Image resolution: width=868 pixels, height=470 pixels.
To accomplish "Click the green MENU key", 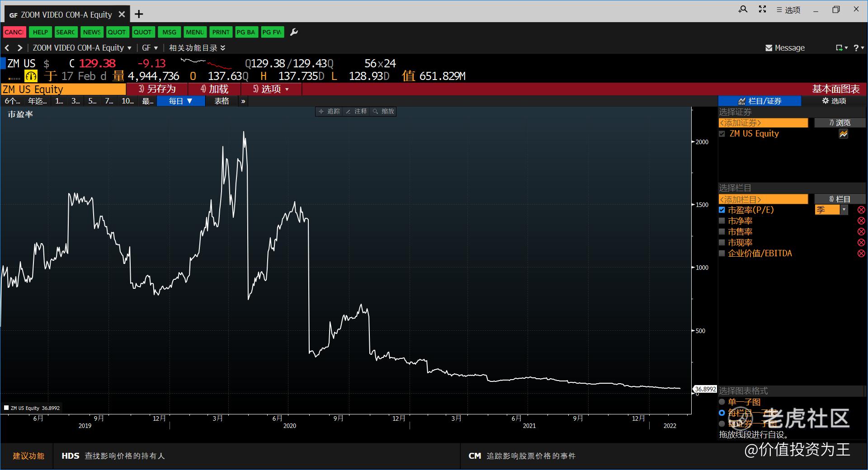I will click(195, 32).
